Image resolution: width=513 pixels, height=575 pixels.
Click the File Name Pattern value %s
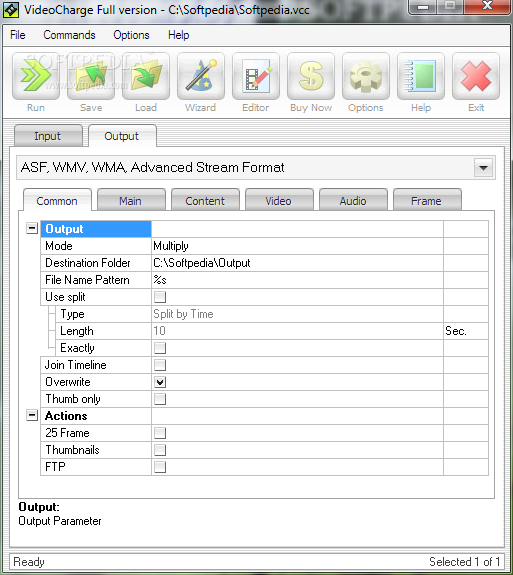pos(160,280)
